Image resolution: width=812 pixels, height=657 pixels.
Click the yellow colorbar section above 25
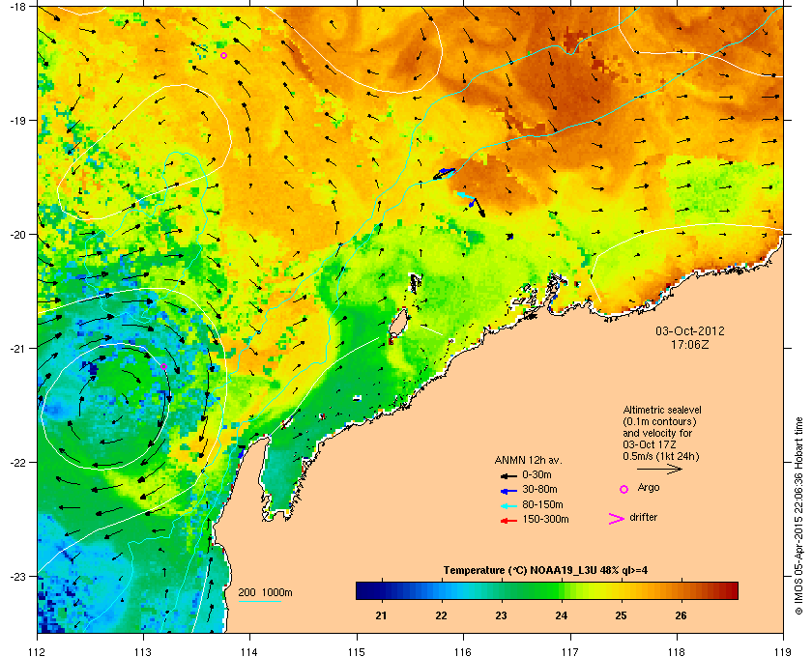(x=621, y=590)
